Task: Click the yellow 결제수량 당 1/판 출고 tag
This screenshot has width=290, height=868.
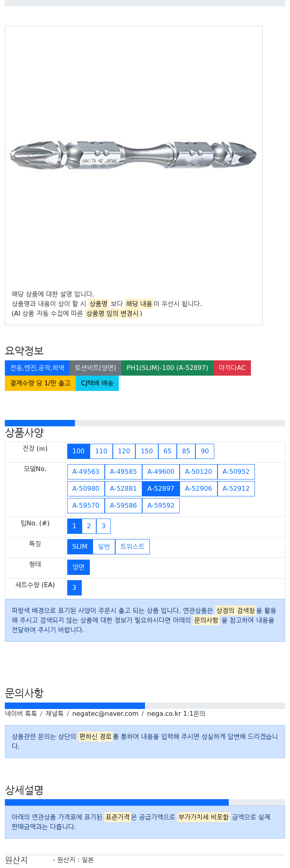Action: coord(40,383)
